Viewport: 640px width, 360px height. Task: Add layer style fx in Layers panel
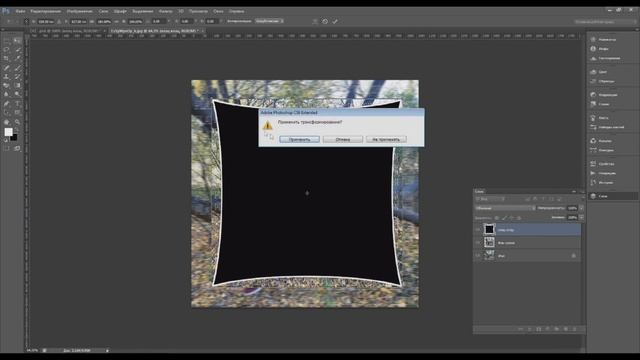[x=530, y=329]
